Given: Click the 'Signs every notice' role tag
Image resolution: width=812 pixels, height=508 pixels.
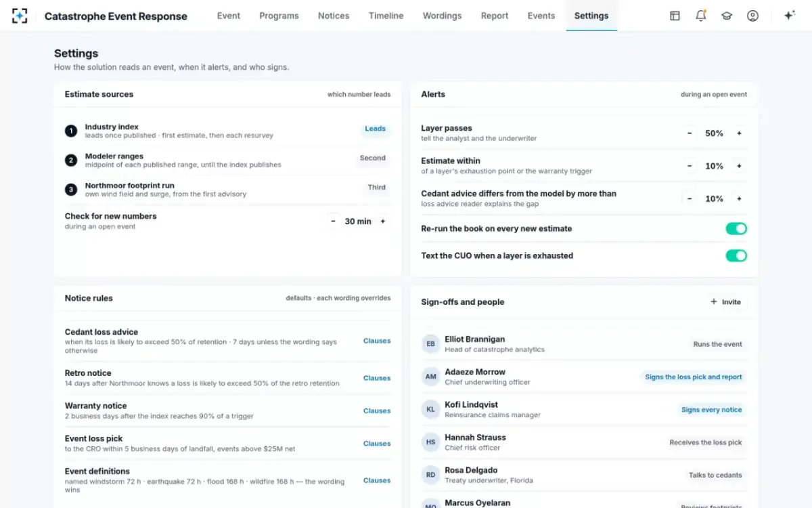Looking at the screenshot, I should tap(712, 410).
